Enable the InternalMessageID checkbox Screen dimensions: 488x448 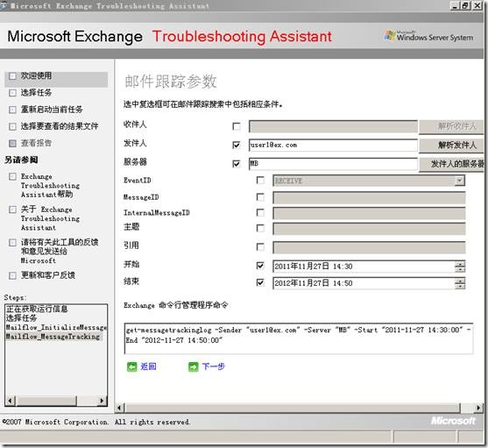click(260, 213)
